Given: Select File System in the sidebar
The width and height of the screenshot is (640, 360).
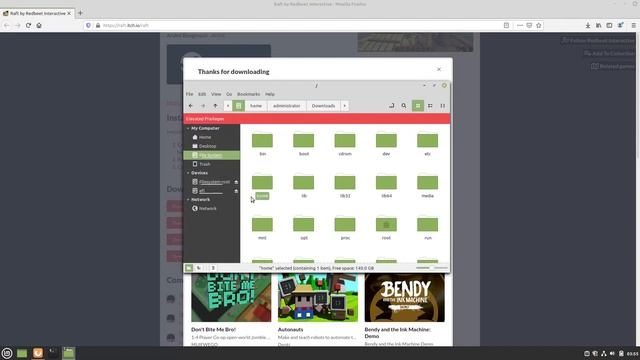Looking at the screenshot, I should click(211, 155).
